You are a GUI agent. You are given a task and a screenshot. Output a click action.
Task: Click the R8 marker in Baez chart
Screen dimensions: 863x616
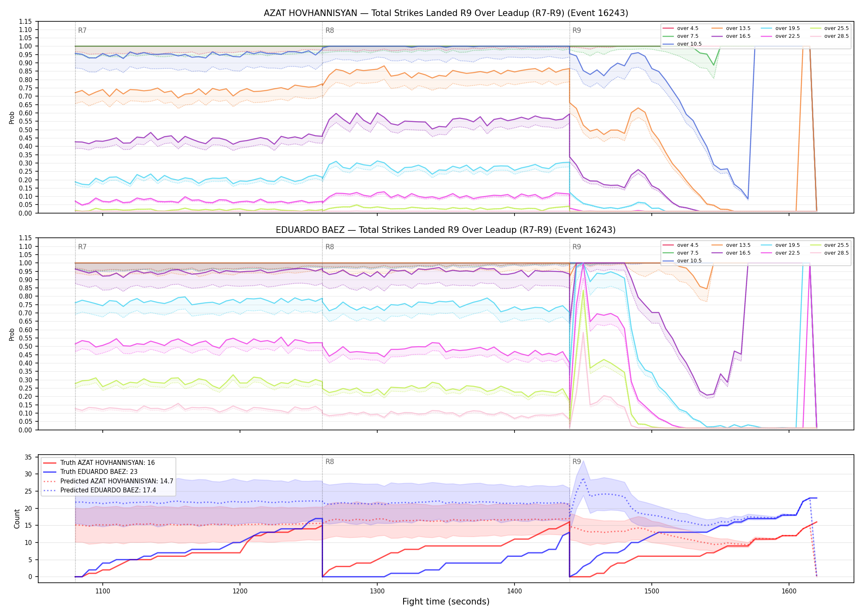(330, 247)
